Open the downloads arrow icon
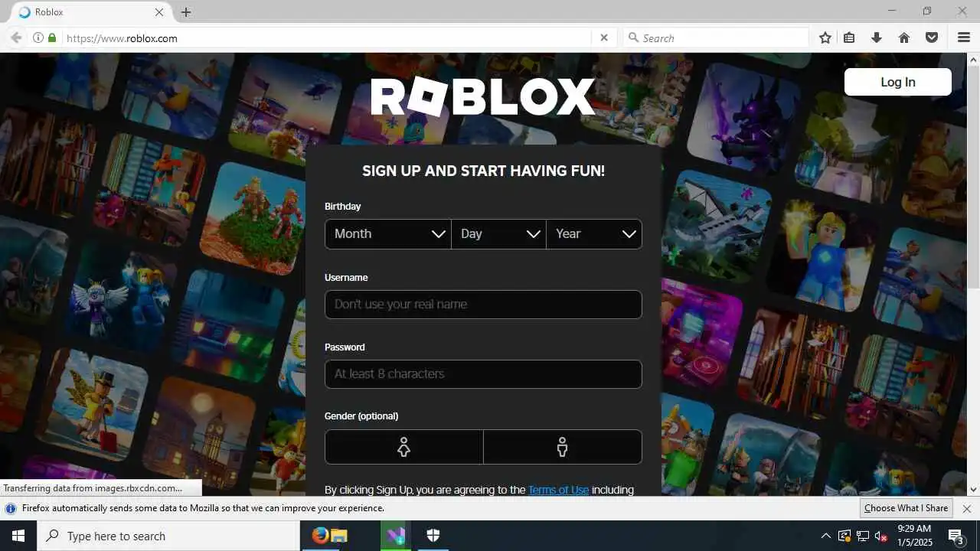 pos(877,37)
